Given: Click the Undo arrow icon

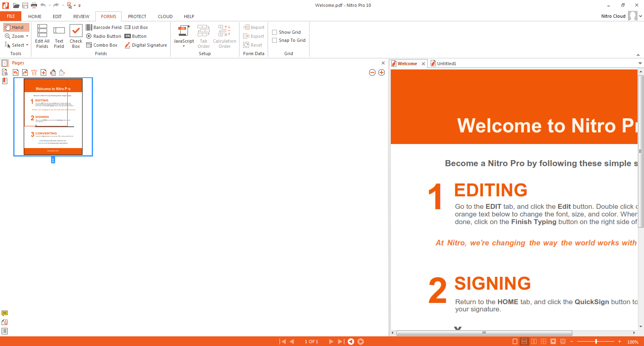Looking at the screenshot, I should pos(43,5).
